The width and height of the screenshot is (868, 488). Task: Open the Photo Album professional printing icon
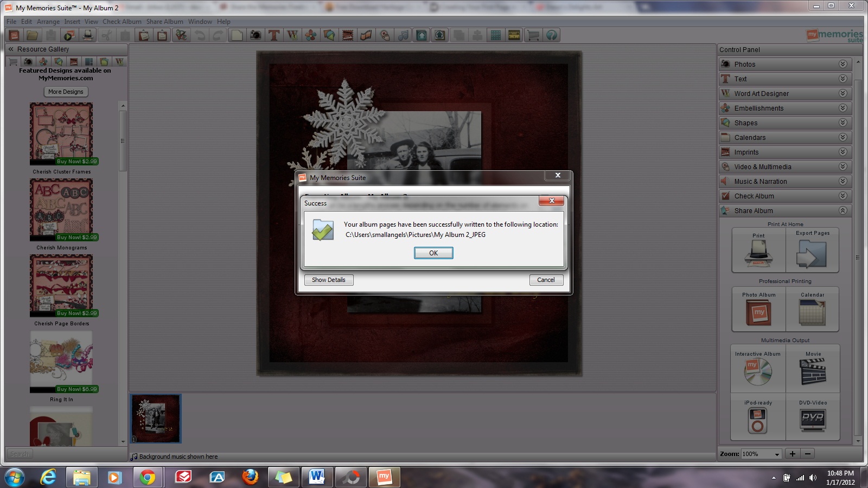click(758, 313)
